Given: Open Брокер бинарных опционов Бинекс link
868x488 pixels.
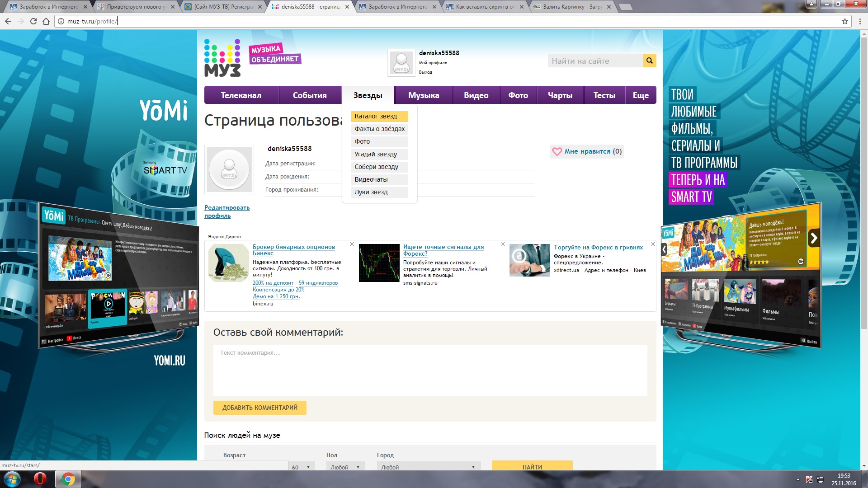Looking at the screenshot, I should coord(294,250).
